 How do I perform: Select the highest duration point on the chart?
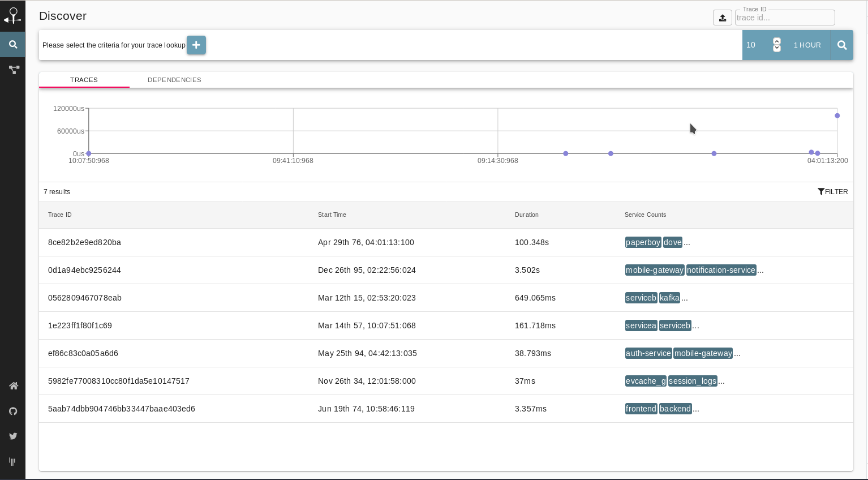(837, 115)
